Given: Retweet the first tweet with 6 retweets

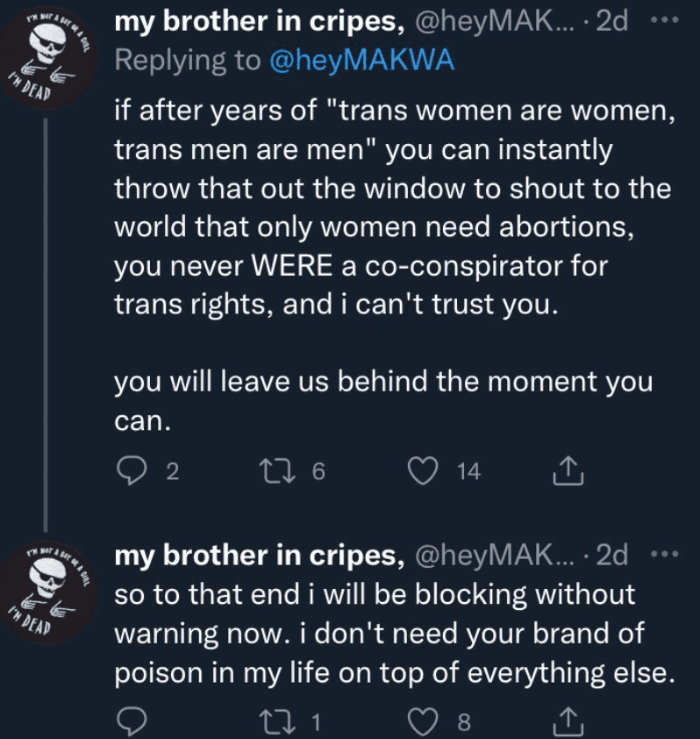Looking at the screenshot, I should 278,470.
